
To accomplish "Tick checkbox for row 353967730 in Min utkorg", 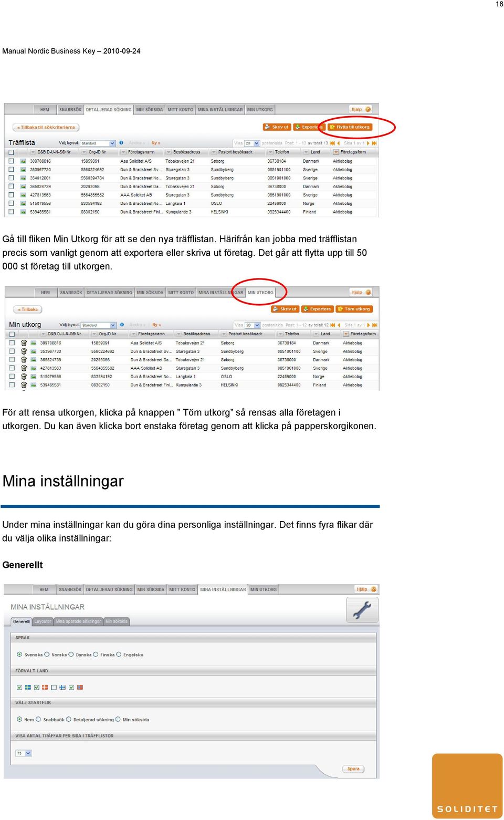I will [x=12, y=351].
